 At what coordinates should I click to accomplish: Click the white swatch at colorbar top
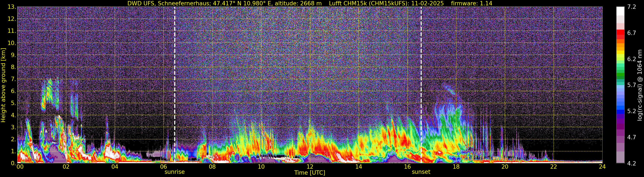tap(620, 11)
